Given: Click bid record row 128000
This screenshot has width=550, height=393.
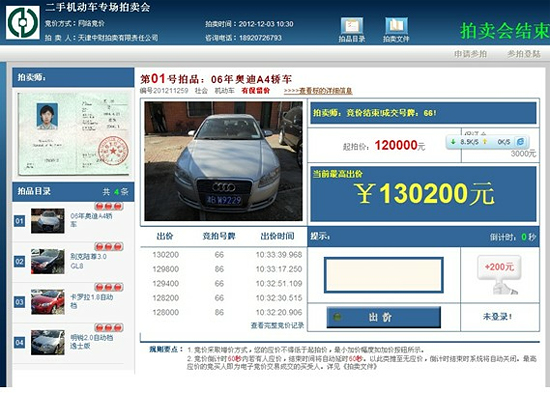Looking at the screenshot, I should pyautogui.click(x=223, y=312).
